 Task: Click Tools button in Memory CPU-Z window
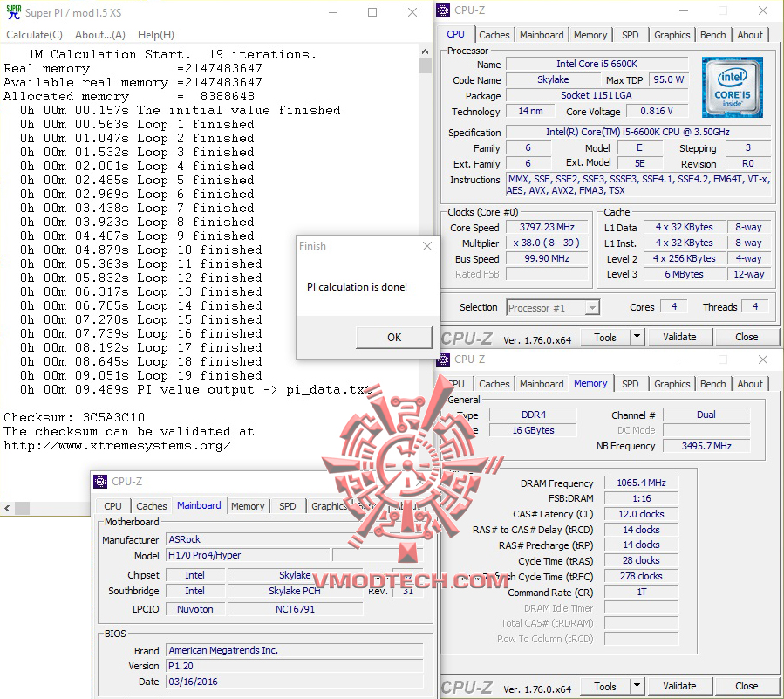coord(604,686)
